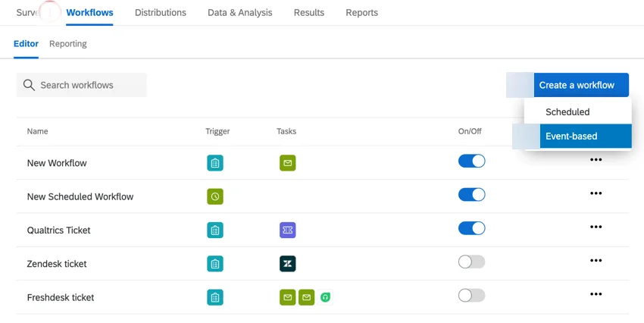The height and width of the screenshot is (323, 644).
Task: Click into the Search workflows field
Action: [81, 85]
